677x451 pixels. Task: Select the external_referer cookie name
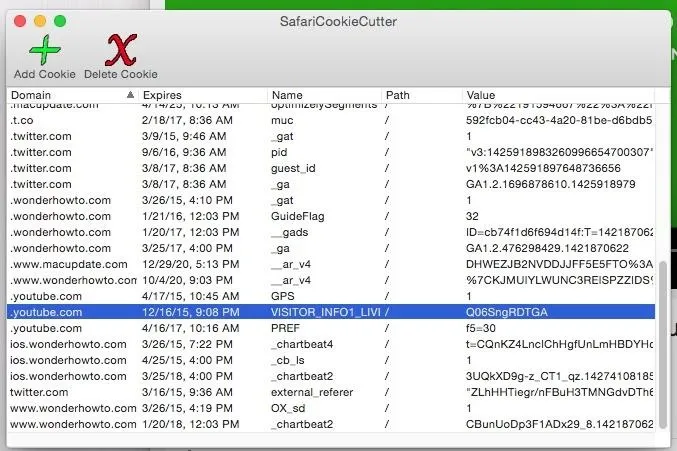click(312, 392)
